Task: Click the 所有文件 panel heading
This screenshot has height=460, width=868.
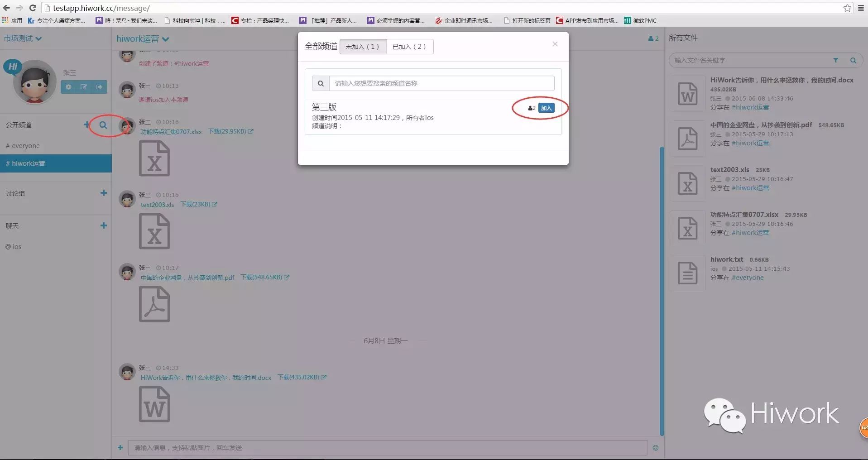Action: pos(683,38)
